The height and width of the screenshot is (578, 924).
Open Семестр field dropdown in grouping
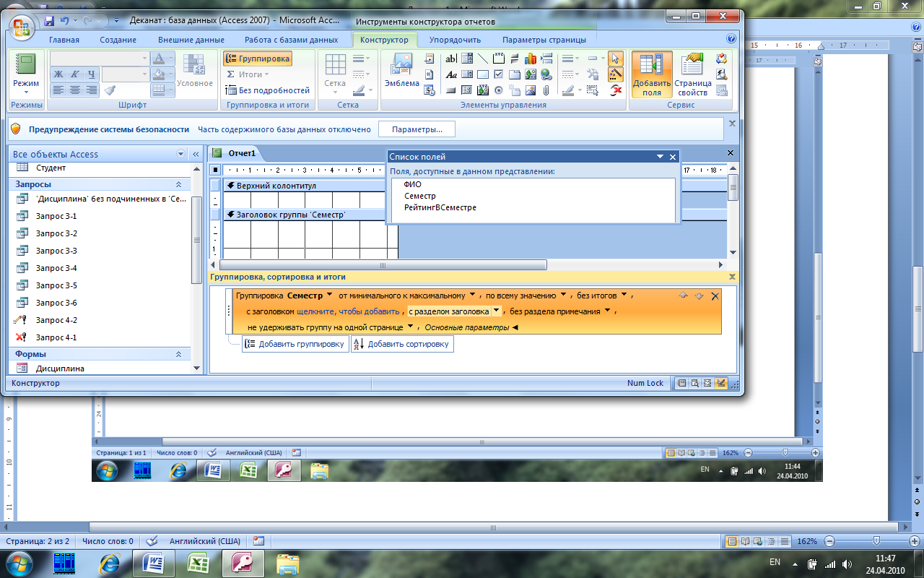(x=330, y=295)
